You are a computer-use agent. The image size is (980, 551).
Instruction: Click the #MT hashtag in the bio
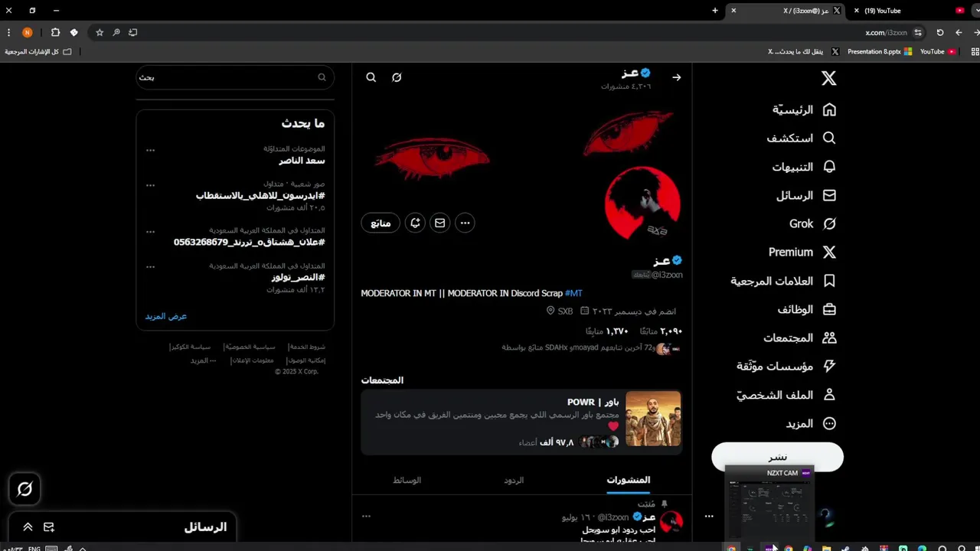(573, 293)
